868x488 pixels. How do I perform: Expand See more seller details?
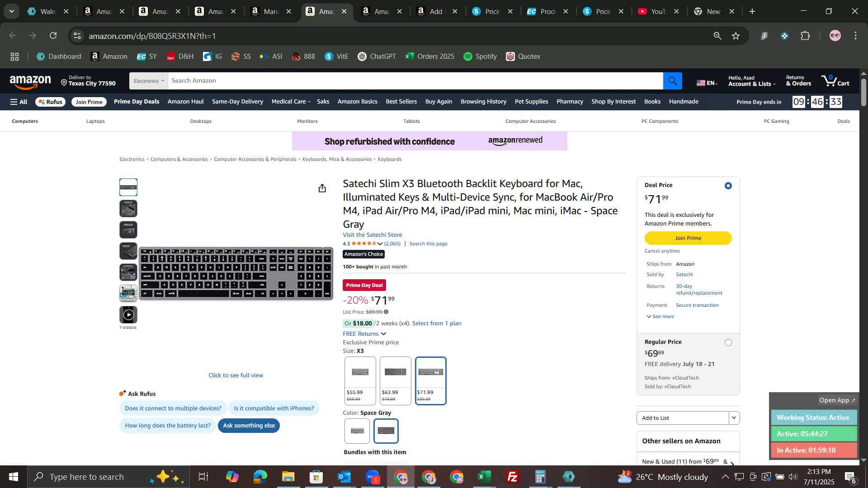[660, 316]
